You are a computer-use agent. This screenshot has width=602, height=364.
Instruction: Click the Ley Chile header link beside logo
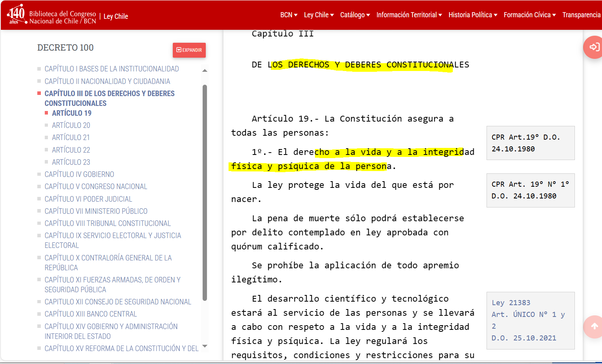click(116, 16)
